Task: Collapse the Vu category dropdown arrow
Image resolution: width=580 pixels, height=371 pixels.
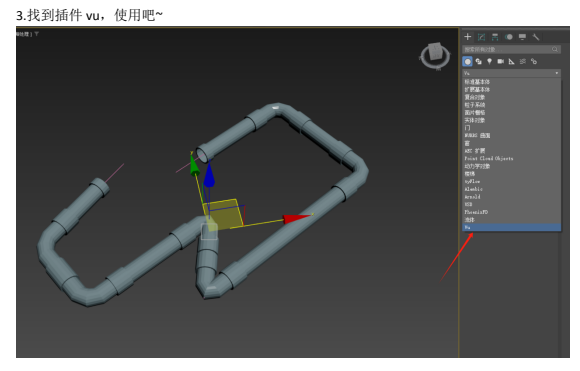Action: pyautogui.click(x=556, y=73)
